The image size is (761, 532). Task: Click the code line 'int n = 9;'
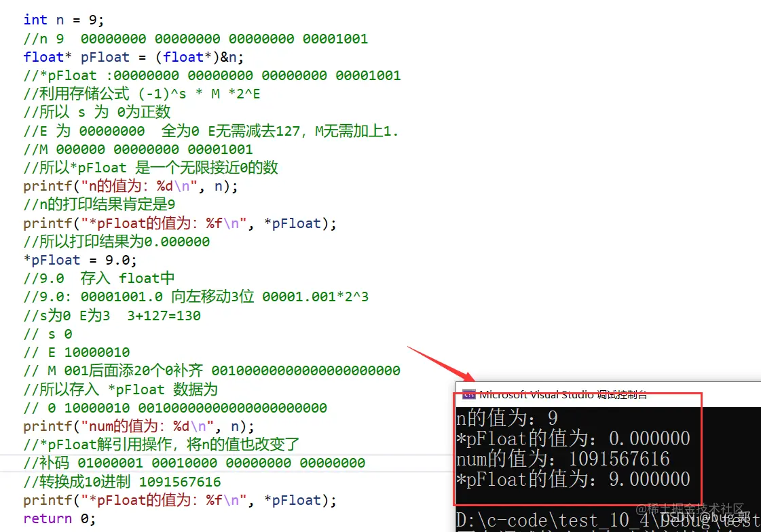click(x=64, y=20)
